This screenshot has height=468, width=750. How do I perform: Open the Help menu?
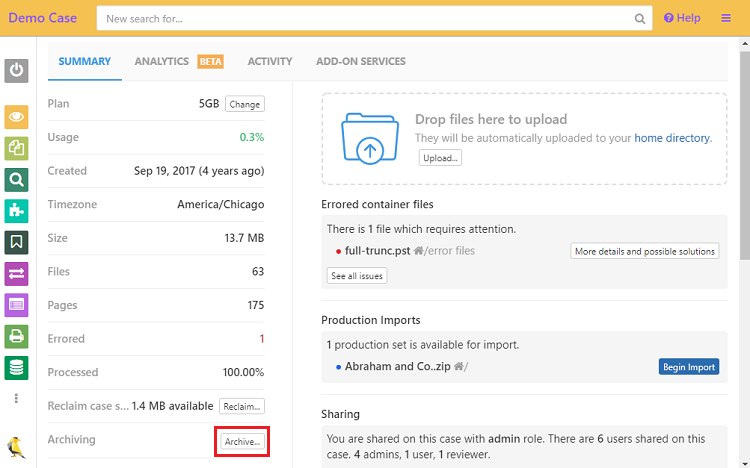pos(682,18)
